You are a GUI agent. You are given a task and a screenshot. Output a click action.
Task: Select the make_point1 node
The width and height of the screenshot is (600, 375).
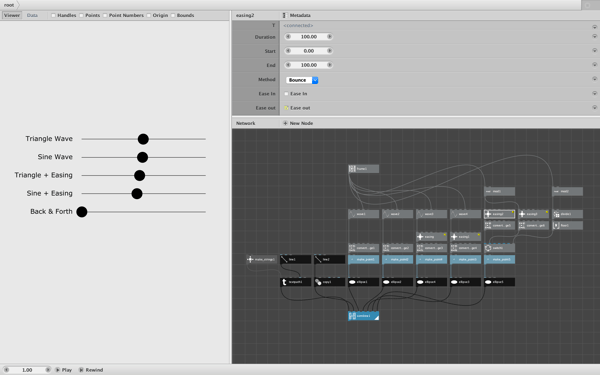tap(364, 259)
